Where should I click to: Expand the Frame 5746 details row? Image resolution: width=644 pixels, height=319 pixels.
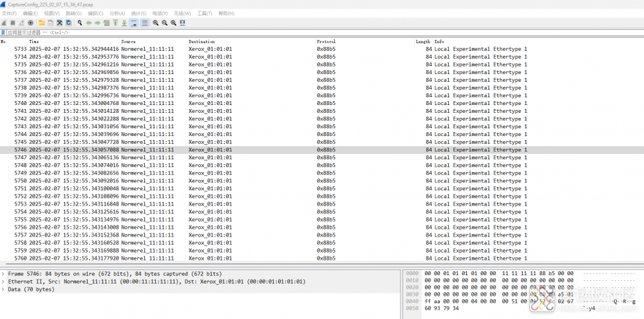(3, 274)
